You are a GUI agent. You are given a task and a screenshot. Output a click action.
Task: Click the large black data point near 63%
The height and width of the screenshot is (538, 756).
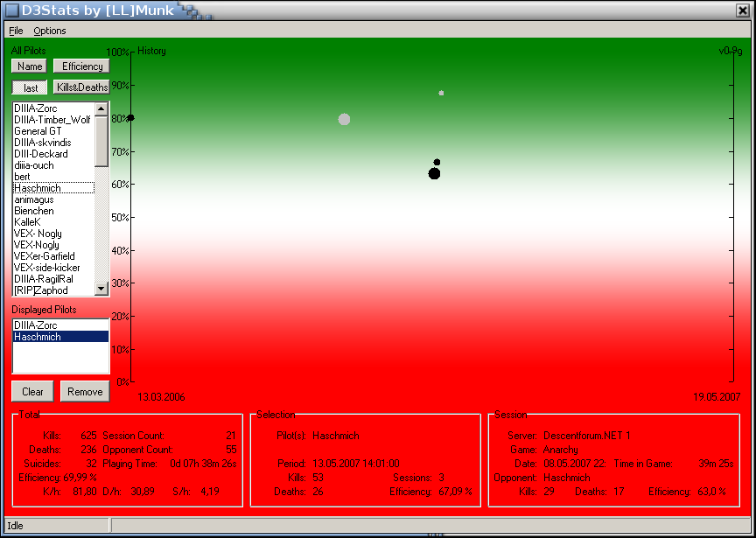pyautogui.click(x=434, y=173)
